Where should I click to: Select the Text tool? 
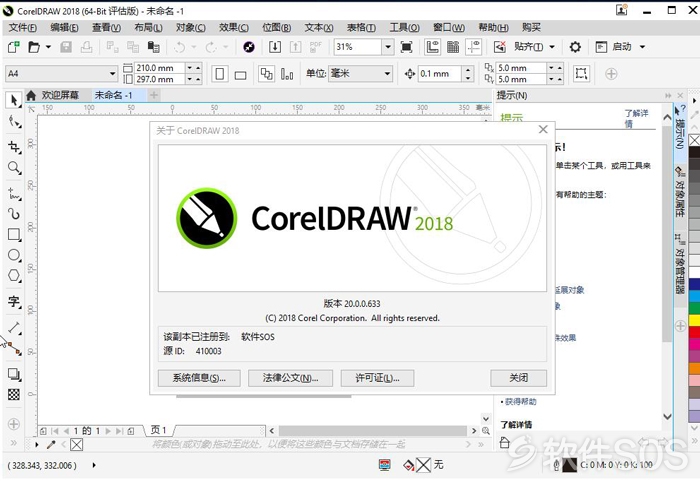click(14, 301)
